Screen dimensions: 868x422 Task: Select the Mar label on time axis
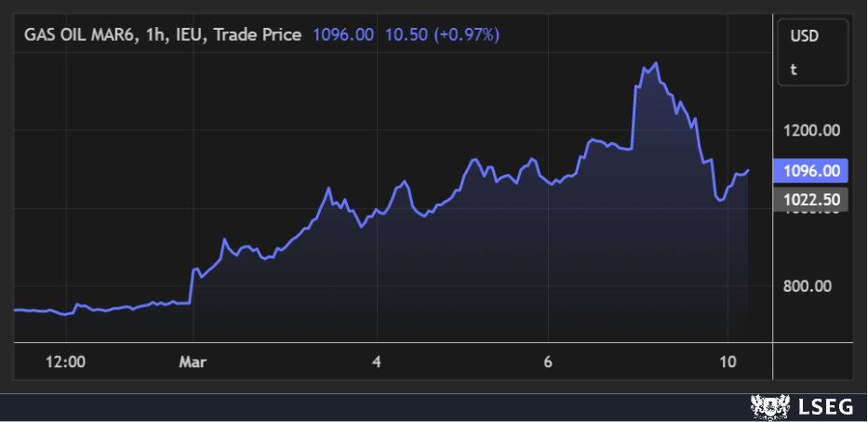click(193, 361)
